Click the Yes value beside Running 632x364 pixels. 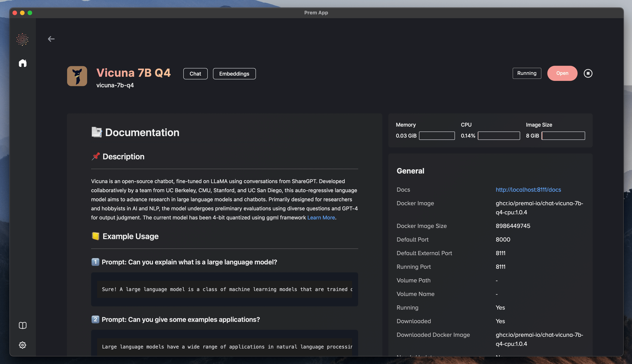pyautogui.click(x=500, y=308)
